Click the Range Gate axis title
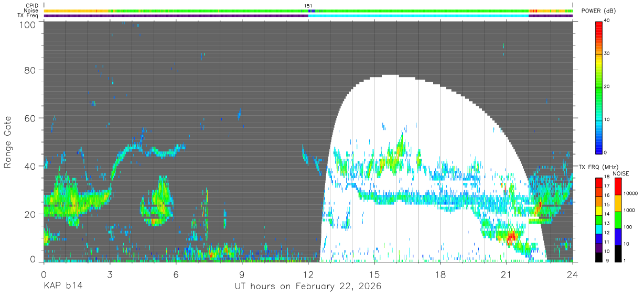This screenshot has width=644, height=297. click(x=8, y=141)
